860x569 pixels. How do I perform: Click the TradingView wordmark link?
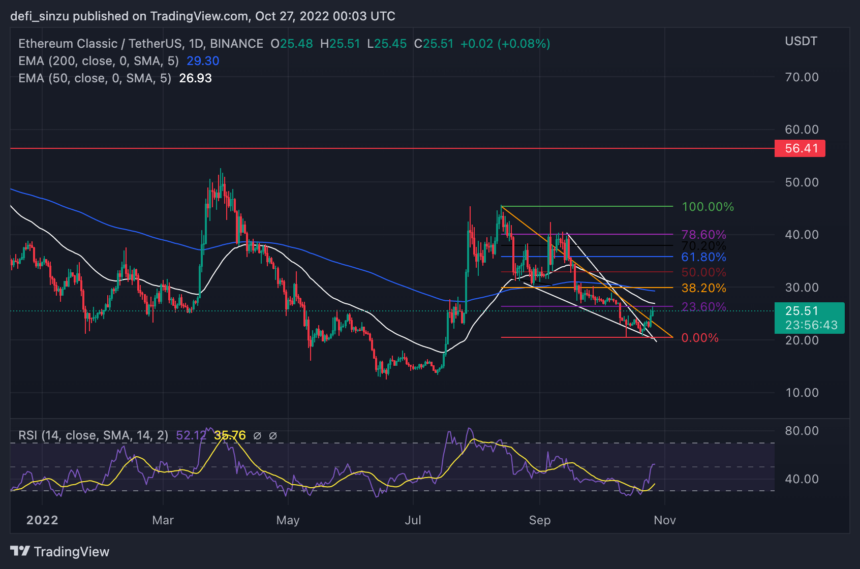coord(70,551)
